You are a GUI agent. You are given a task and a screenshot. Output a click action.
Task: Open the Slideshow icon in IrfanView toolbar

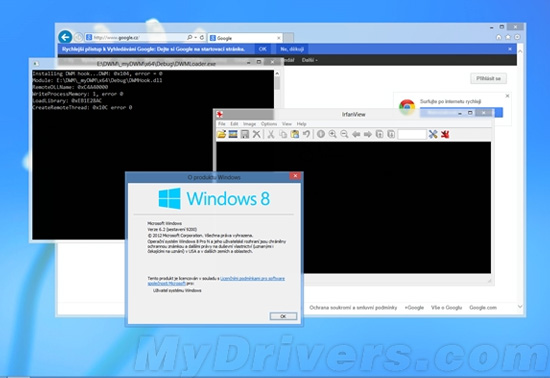point(233,134)
